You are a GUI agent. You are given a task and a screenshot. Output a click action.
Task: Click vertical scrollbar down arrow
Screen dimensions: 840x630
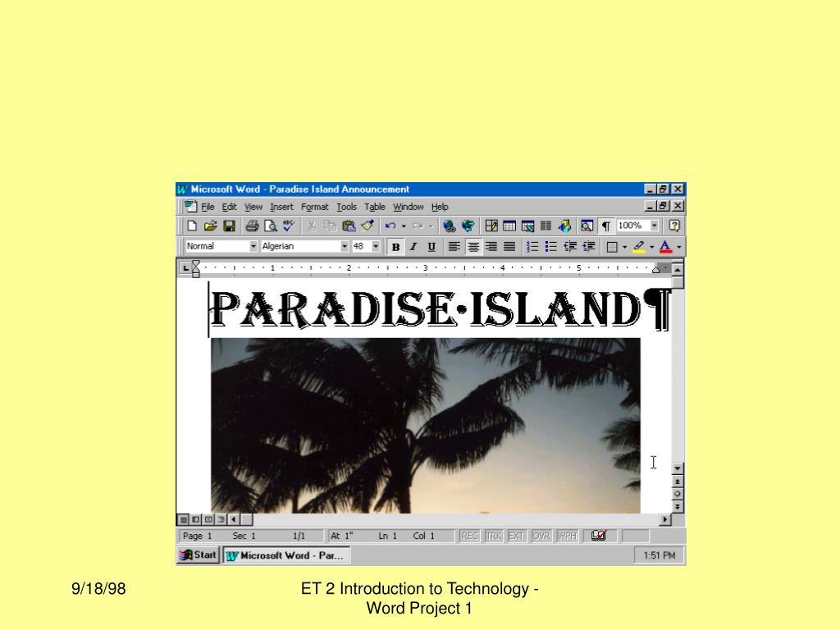pos(678,468)
